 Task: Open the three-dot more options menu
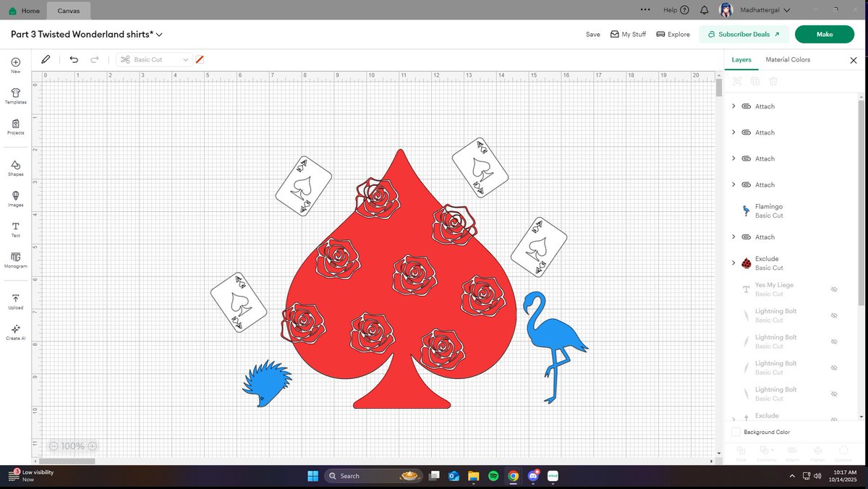(x=645, y=10)
